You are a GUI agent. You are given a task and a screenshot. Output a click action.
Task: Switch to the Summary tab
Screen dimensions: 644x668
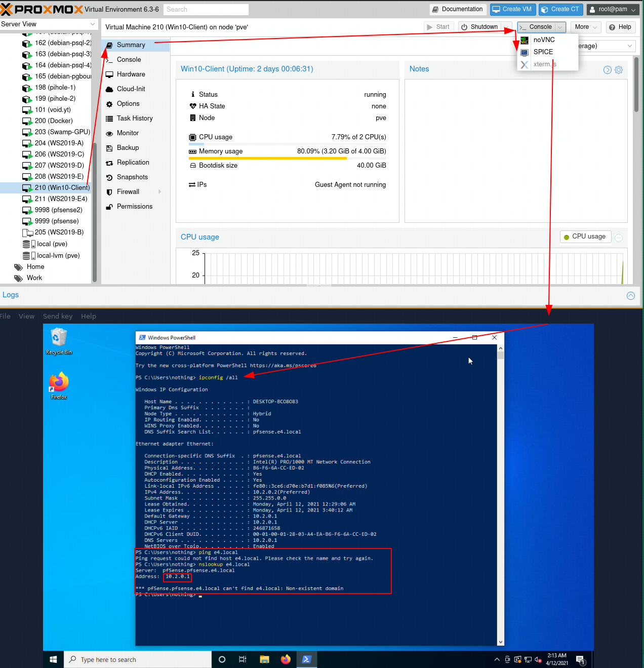136,45
